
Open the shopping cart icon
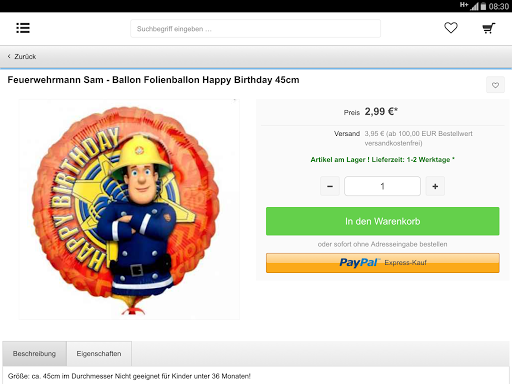(489, 28)
